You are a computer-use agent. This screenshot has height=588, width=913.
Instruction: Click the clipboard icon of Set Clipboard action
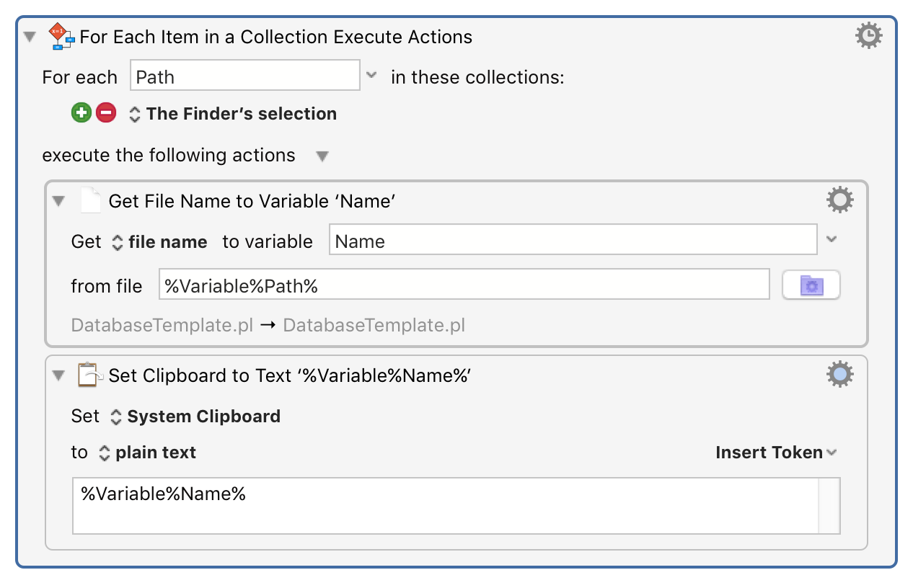[90, 375]
